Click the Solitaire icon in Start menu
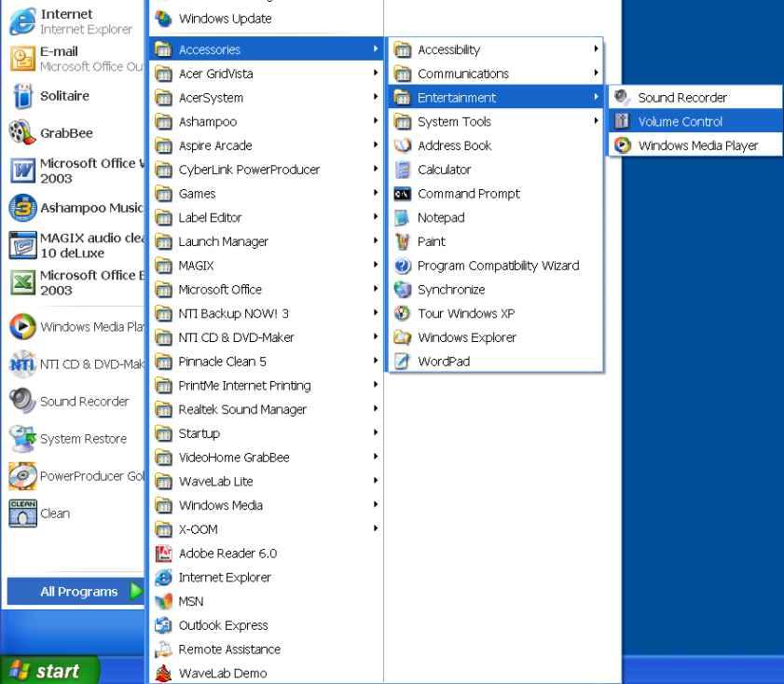The width and height of the screenshot is (784, 684). pyautogui.click(x=21, y=96)
